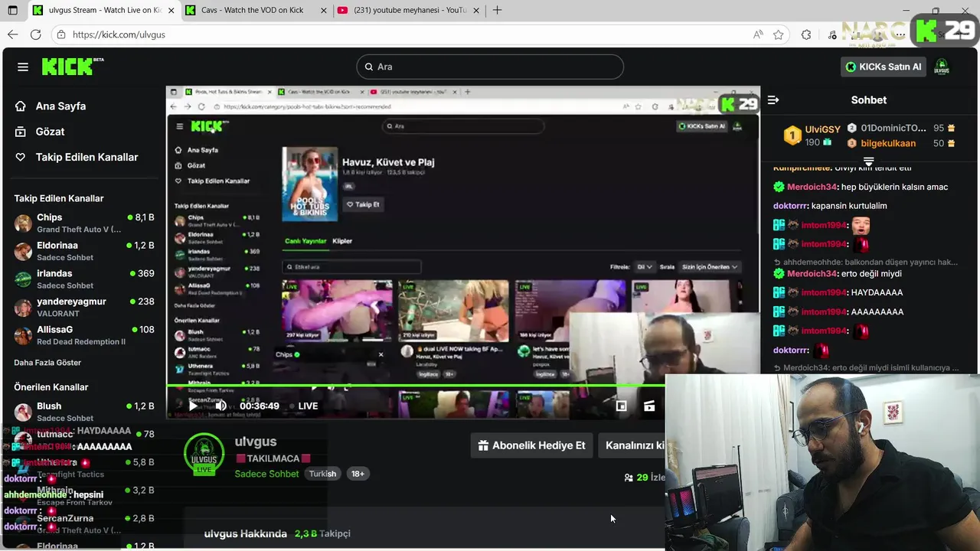The width and height of the screenshot is (980, 551).
Task: Click UlviGSY in chat leaderboard
Action: [822, 129]
